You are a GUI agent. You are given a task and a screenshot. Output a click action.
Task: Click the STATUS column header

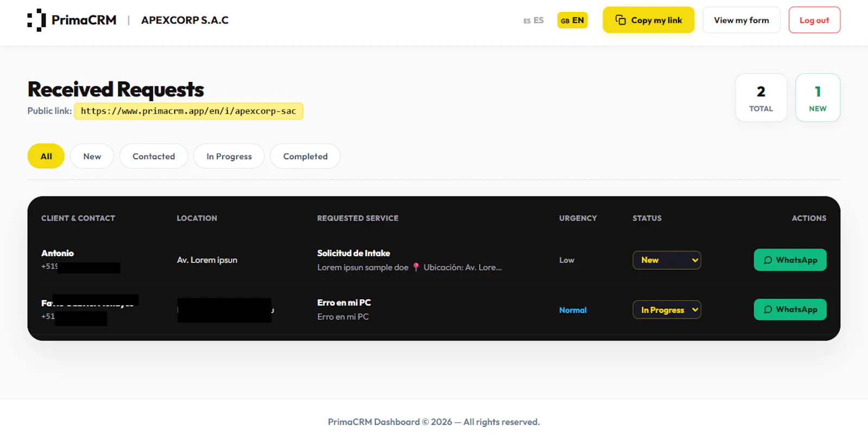pos(647,218)
